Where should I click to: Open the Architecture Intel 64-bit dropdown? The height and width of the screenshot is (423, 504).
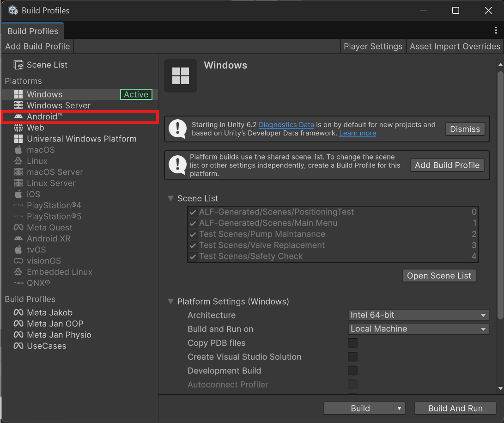[419, 315]
